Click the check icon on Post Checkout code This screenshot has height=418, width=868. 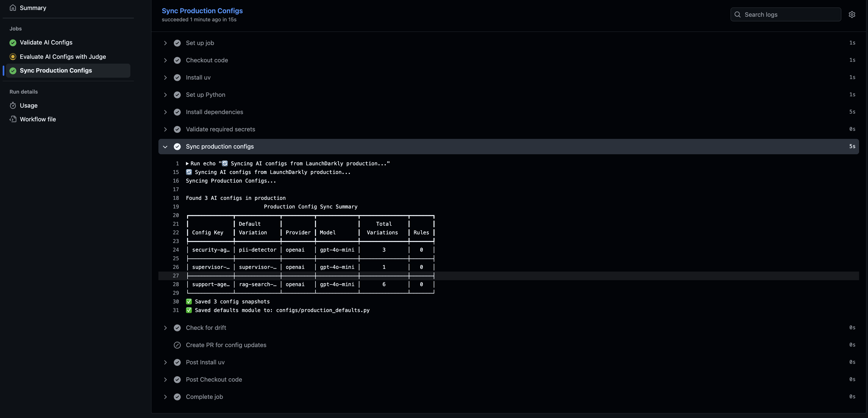coord(177,379)
